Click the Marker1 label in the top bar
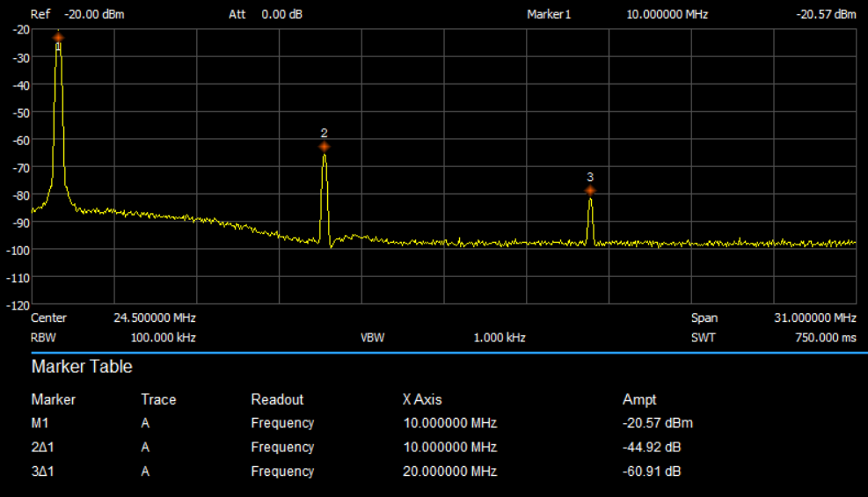 coord(549,15)
